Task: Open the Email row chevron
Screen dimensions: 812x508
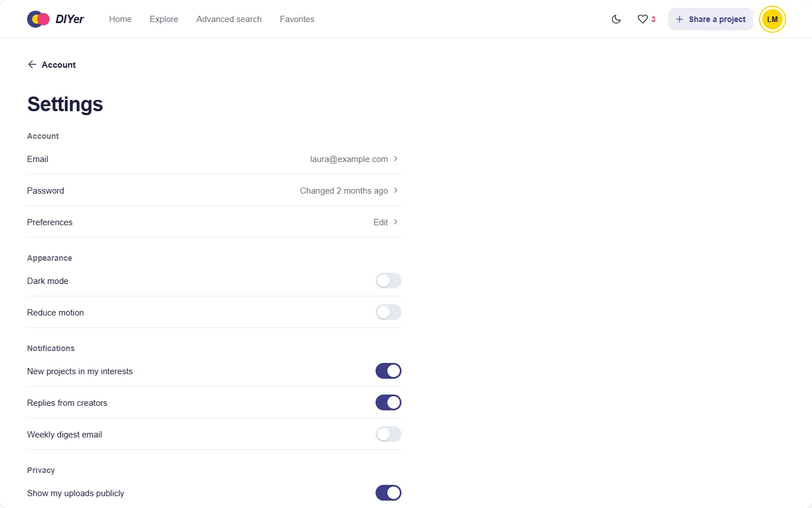Action: tap(396, 159)
